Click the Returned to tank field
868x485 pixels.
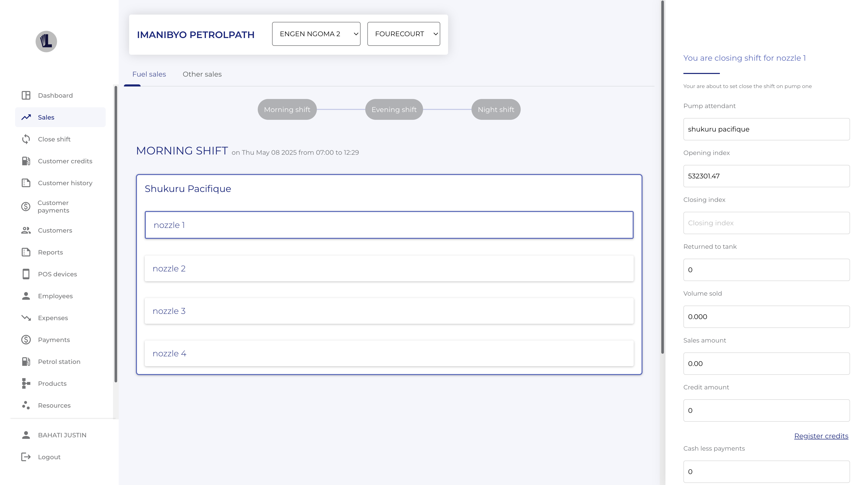(766, 270)
